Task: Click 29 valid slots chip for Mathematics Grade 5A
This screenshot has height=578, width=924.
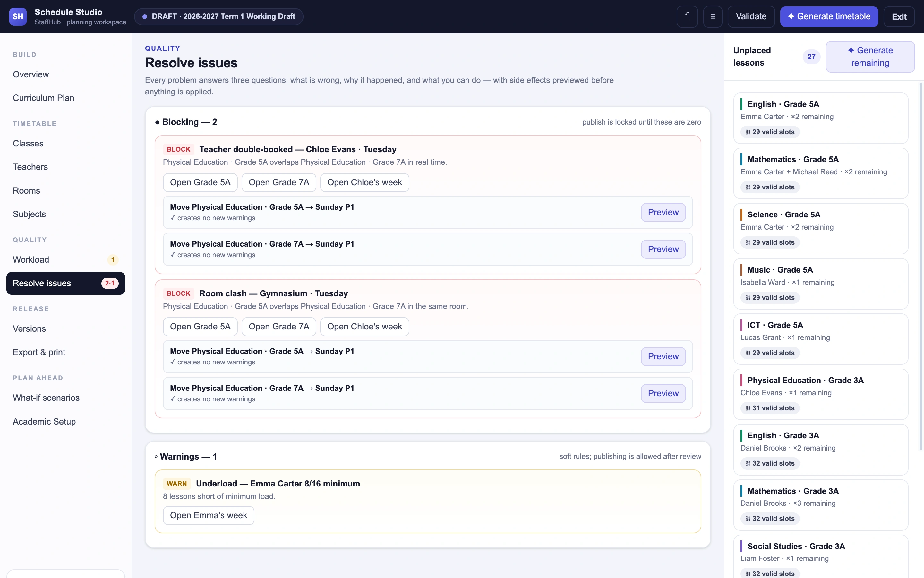Action: [x=770, y=187]
